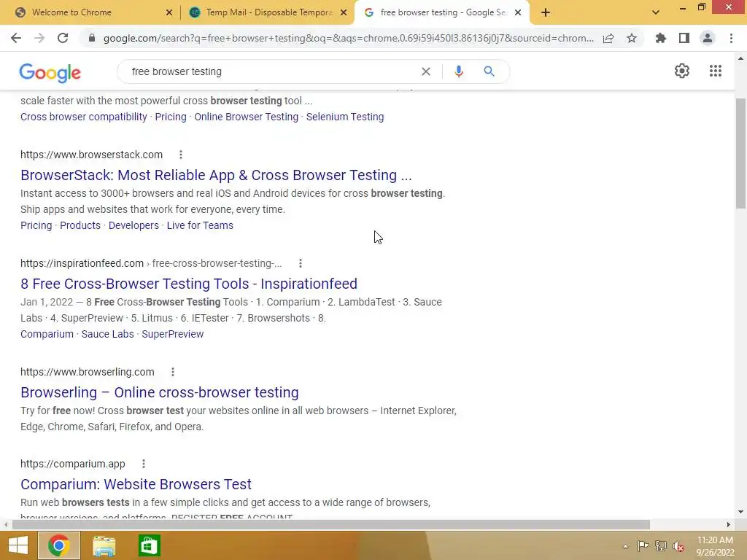Open Chrome from the taskbar
This screenshot has height=560, width=747.
[58, 545]
